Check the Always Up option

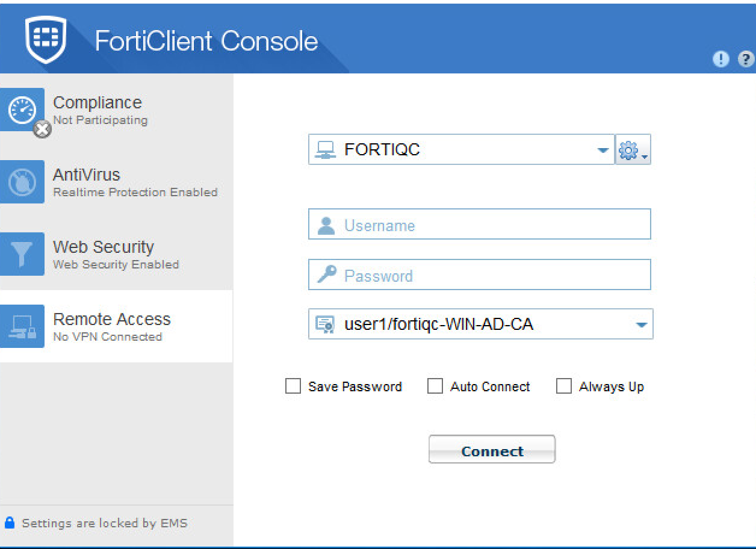(564, 386)
